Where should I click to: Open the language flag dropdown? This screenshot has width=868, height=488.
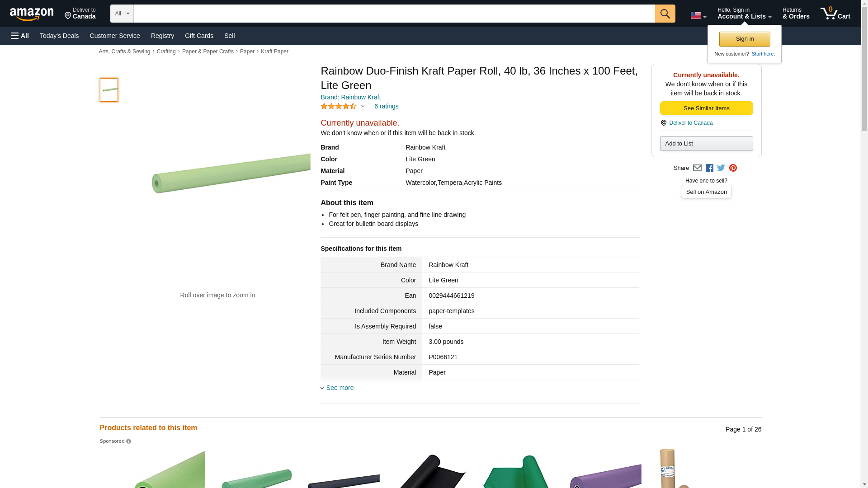pos(698,15)
